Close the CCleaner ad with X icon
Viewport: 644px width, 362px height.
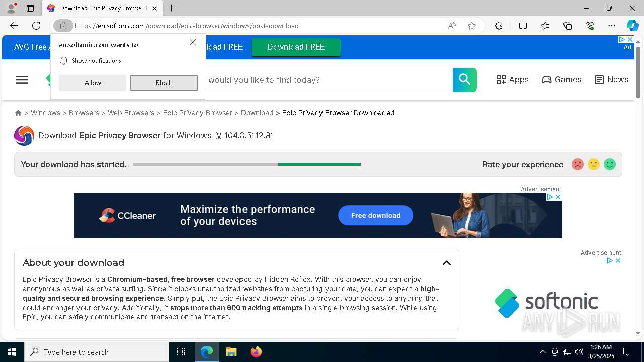(558, 197)
